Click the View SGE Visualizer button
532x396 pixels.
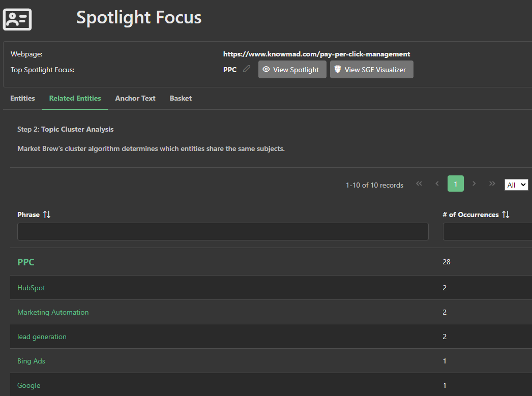pos(371,70)
